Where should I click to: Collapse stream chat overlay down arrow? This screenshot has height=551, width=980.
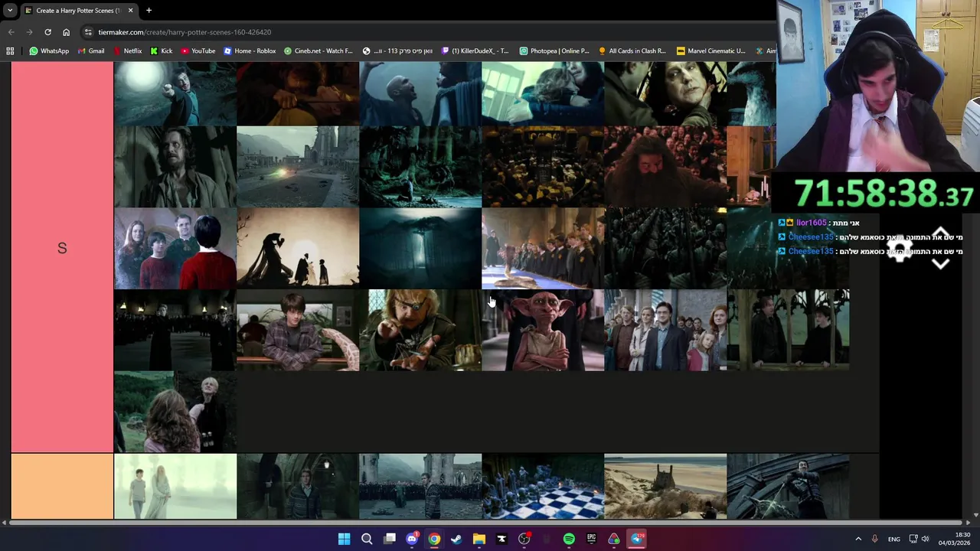[941, 264]
